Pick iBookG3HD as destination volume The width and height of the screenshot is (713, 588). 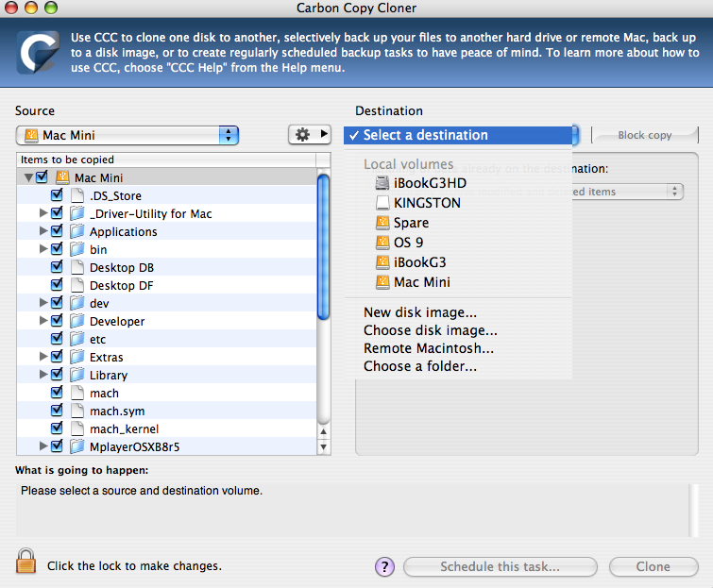pos(458,183)
